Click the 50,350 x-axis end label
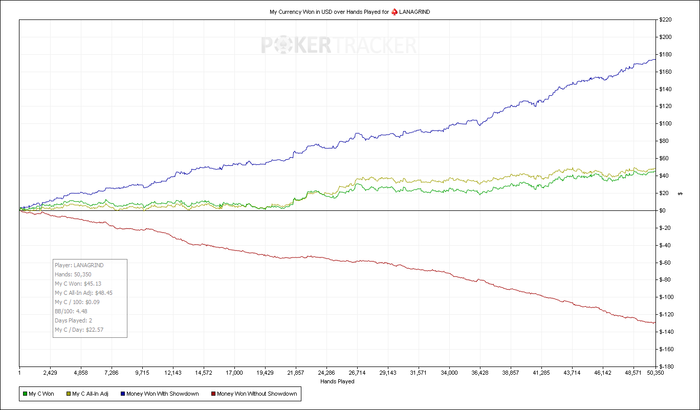 (x=654, y=372)
